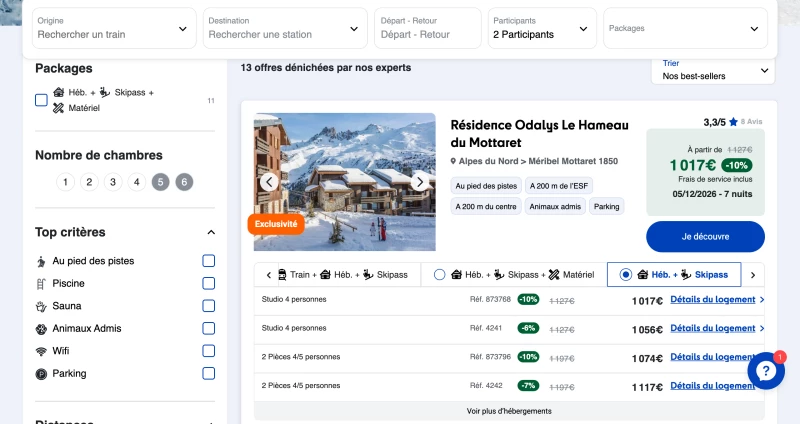Click the Je découvre button
Viewport: 800px width, 424px height.
pos(705,237)
